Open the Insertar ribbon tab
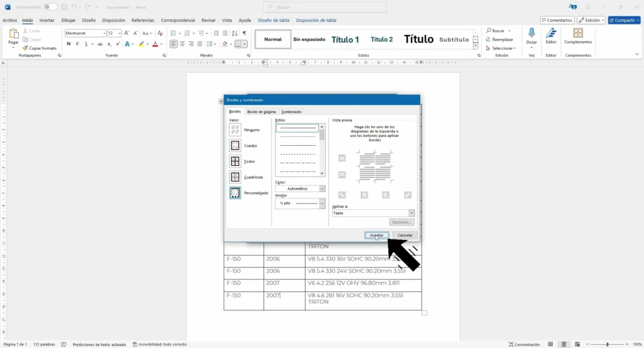Image resolution: width=644 pixels, height=348 pixels. 47,20
